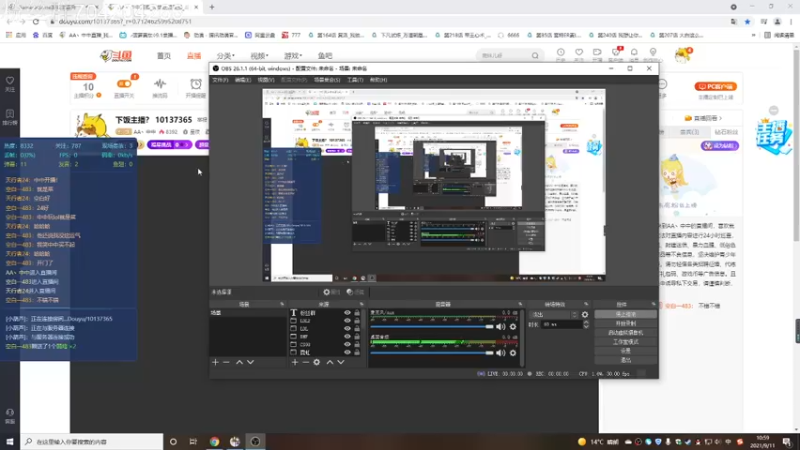The width and height of the screenshot is (800, 450).
Task: Open 排行榜 in the Douyu left sidebar
Action: click(10, 117)
